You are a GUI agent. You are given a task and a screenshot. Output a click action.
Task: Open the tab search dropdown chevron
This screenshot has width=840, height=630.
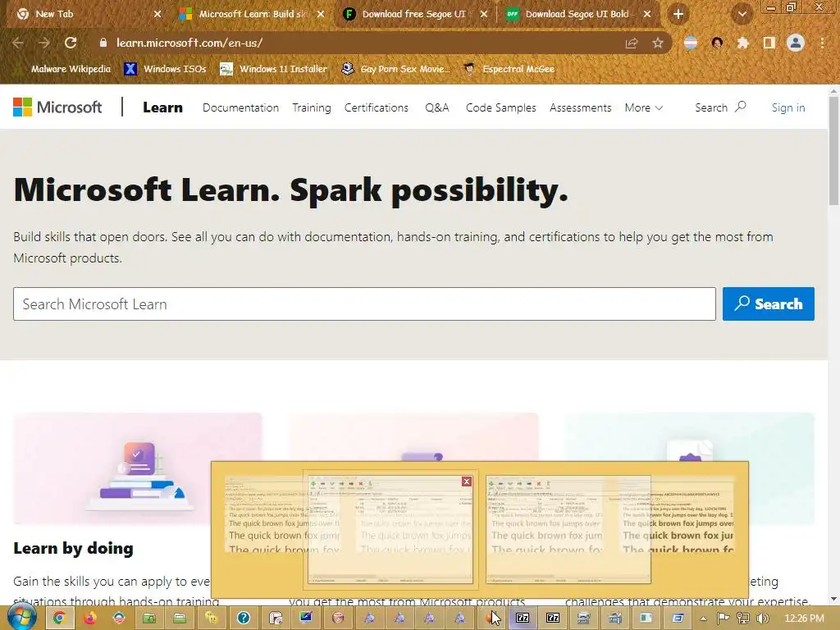(x=742, y=15)
